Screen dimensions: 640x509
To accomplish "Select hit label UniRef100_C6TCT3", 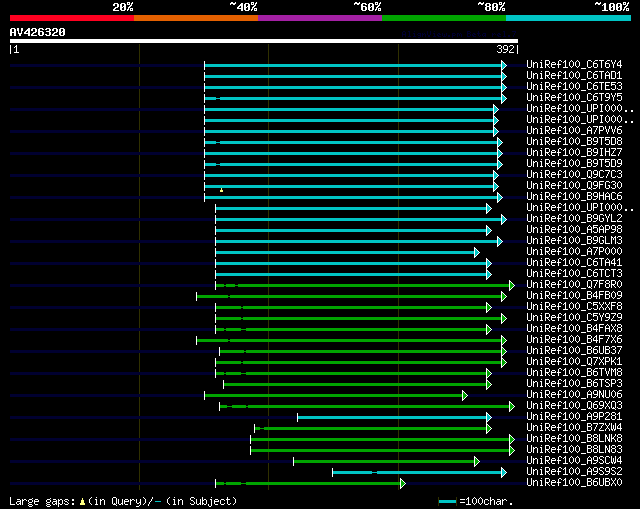I will coord(574,274).
